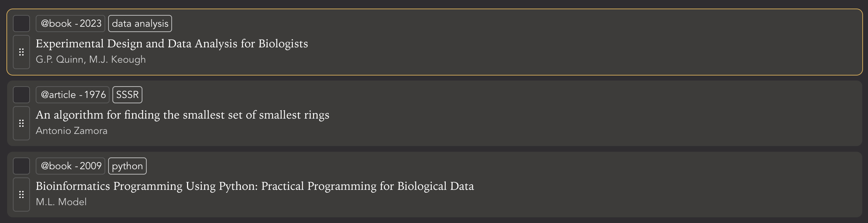Click the @article - 1976 badge
This screenshot has width=868, height=223.
(x=72, y=94)
